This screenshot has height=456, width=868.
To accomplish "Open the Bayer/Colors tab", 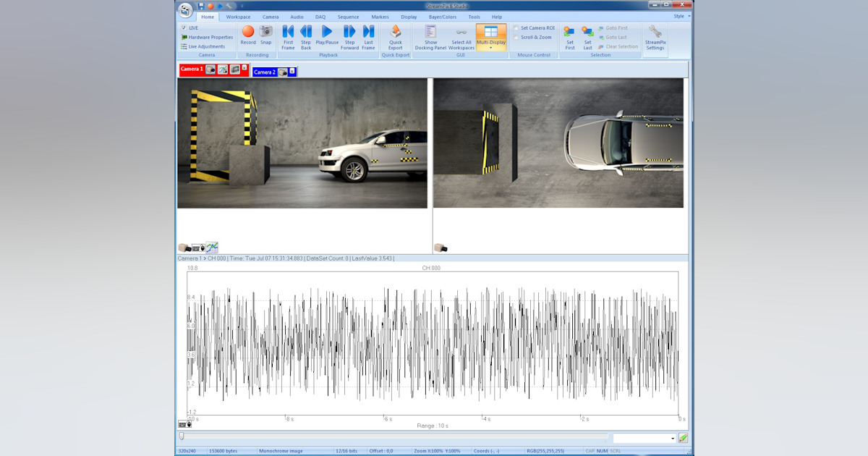I will point(443,17).
